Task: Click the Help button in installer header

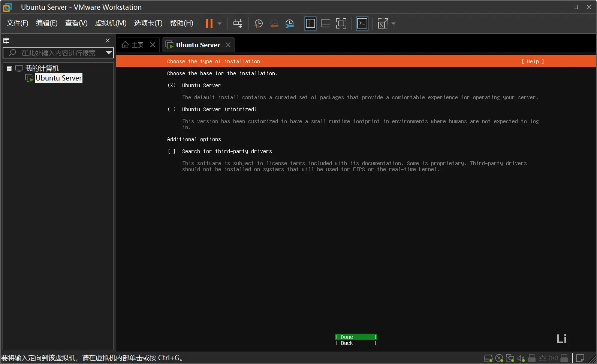Action: click(533, 61)
